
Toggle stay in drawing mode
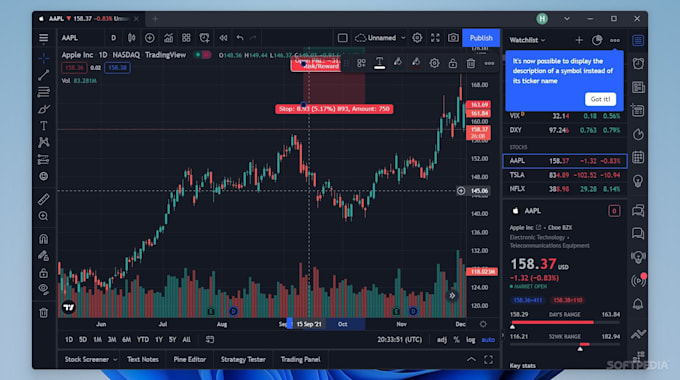point(43,256)
